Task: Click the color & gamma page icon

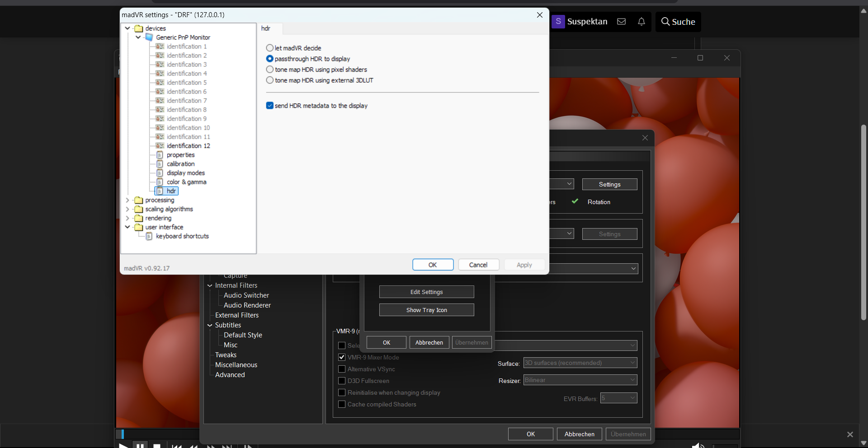Action: (160, 182)
